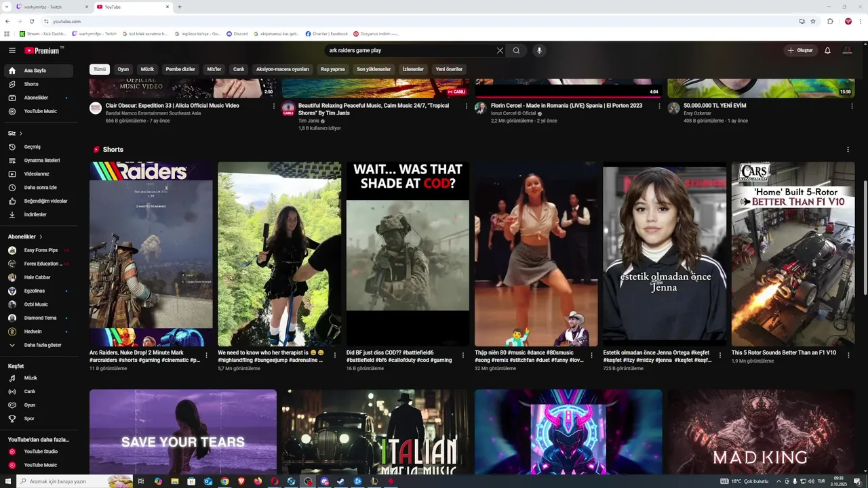Click the magnifier search button
This screenshot has height=488, width=868.
click(516, 50)
